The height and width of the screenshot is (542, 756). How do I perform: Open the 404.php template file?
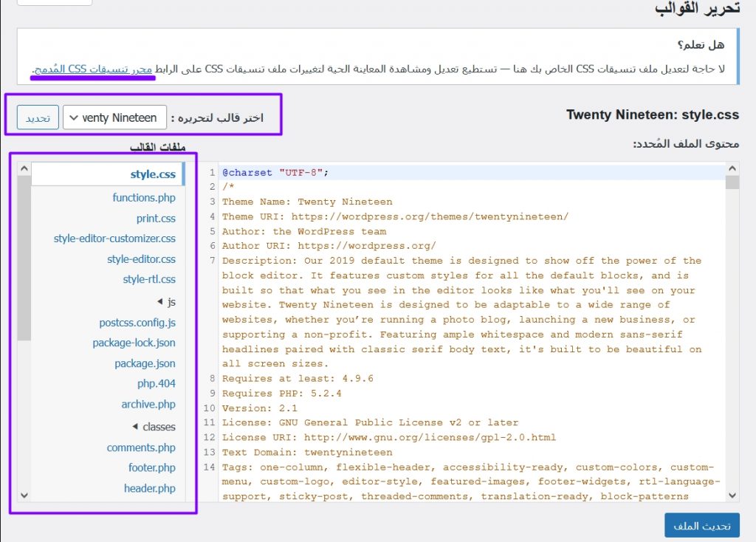tap(157, 384)
